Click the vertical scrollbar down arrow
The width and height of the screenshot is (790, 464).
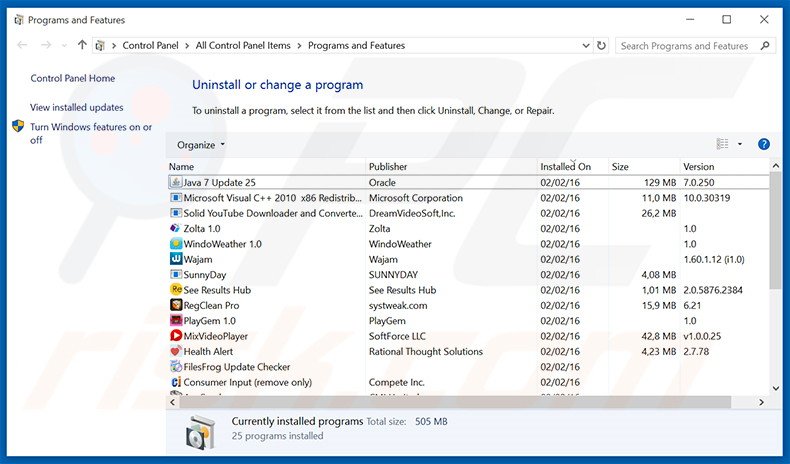coord(775,388)
